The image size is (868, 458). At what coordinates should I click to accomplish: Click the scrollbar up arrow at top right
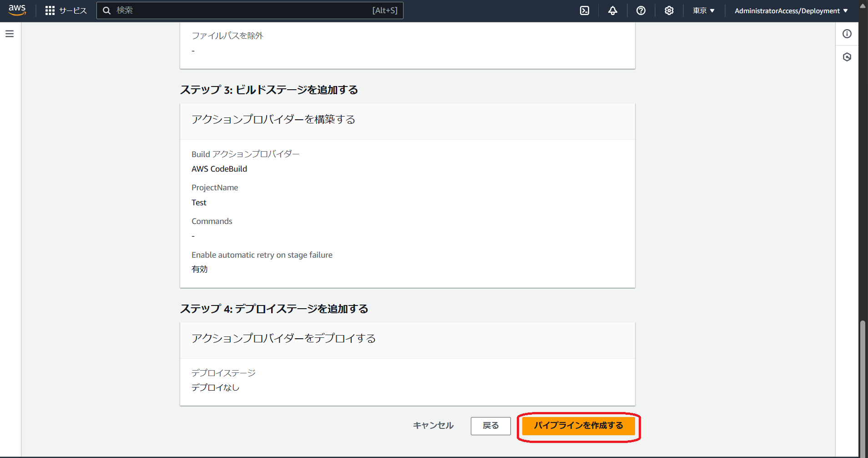[x=863, y=5]
